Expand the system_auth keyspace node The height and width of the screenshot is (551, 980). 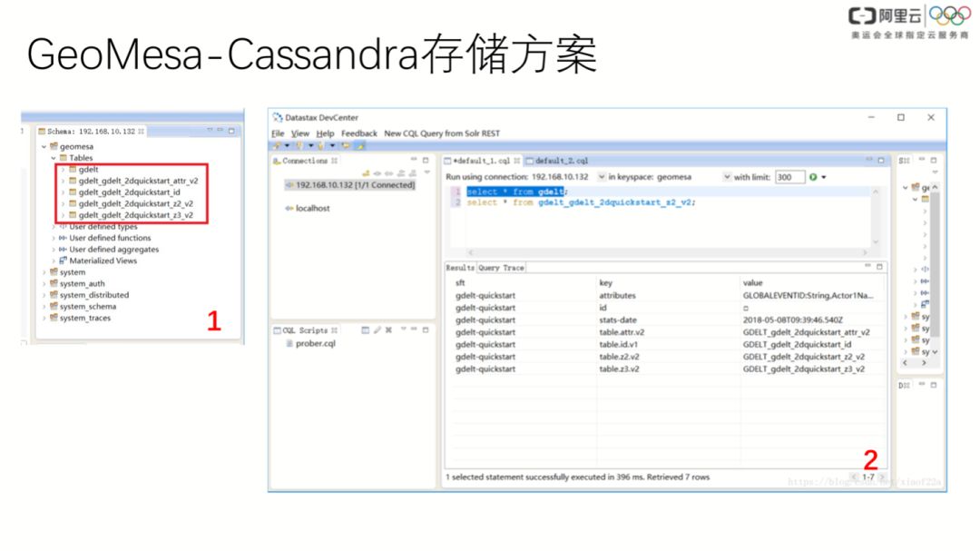coord(44,284)
